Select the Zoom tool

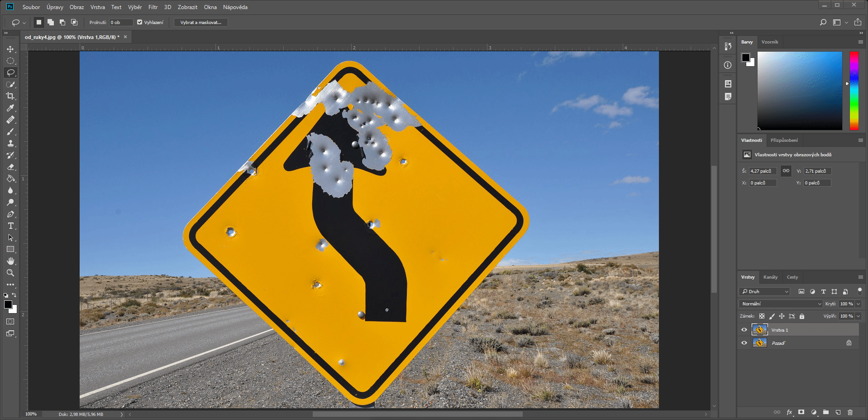coord(10,273)
